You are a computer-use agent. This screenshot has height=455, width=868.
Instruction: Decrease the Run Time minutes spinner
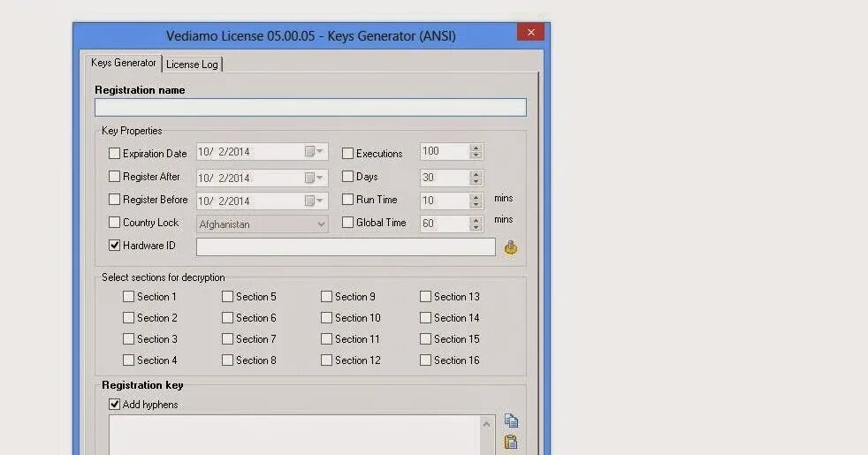tap(476, 205)
